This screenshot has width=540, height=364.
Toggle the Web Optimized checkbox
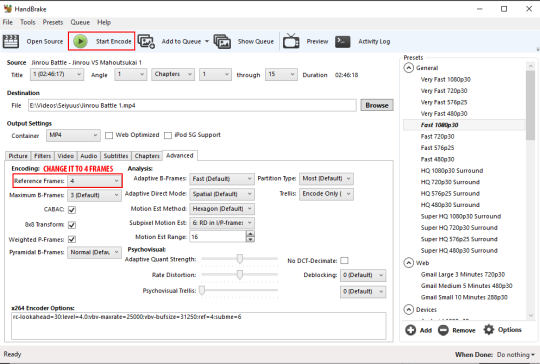pos(109,135)
